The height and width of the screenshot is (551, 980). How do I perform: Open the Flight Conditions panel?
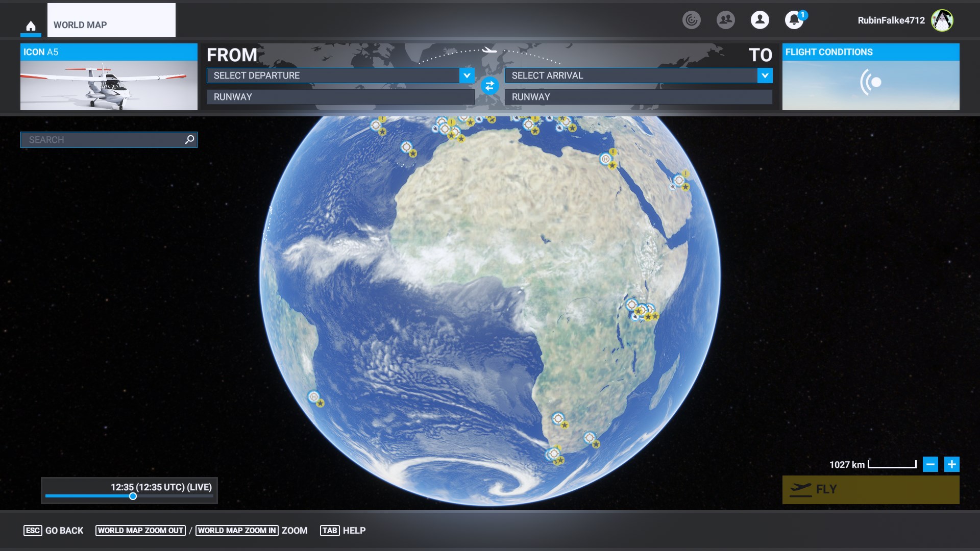coord(870,78)
